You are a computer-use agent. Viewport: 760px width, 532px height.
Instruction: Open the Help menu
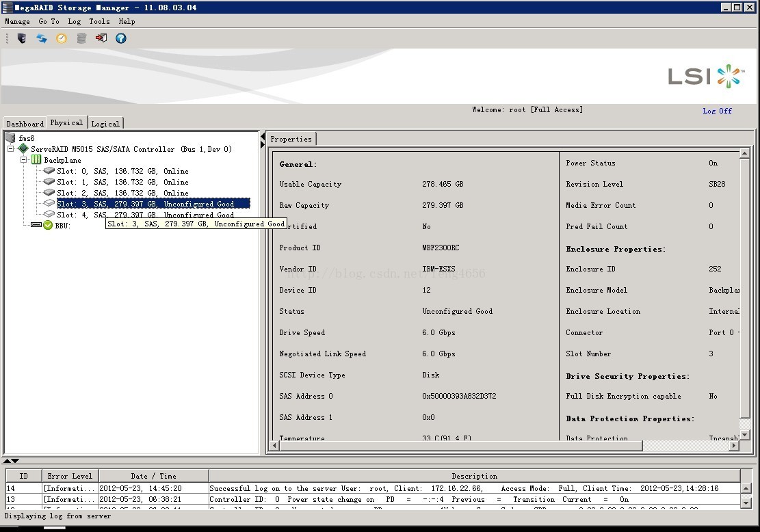(127, 21)
